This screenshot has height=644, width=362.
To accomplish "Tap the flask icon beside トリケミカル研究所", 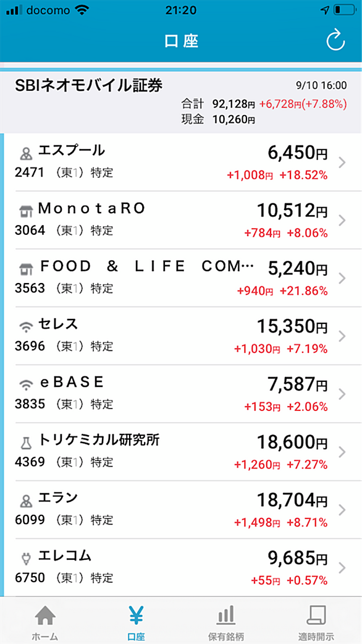I will (x=25, y=443).
